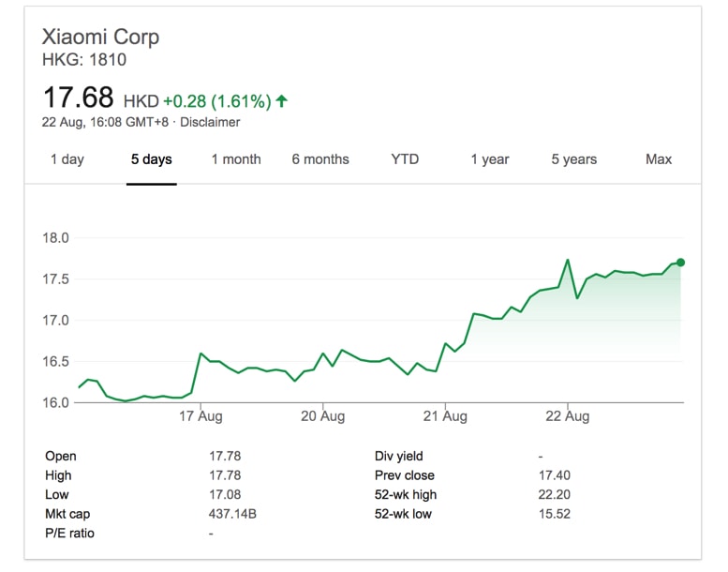
Task: Click the 22 Aug, 16:08 GMT+8 timestamp
Action: [x=105, y=122]
